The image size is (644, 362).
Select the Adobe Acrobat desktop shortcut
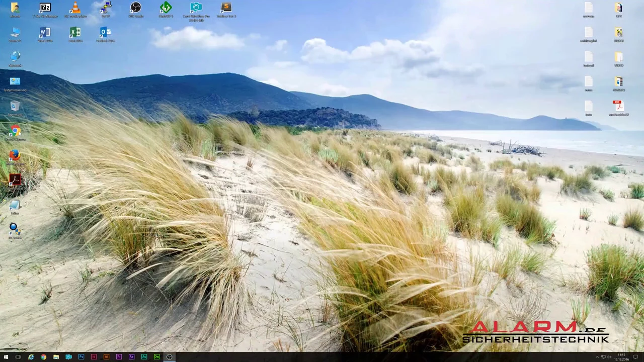pyautogui.click(x=15, y=182)
